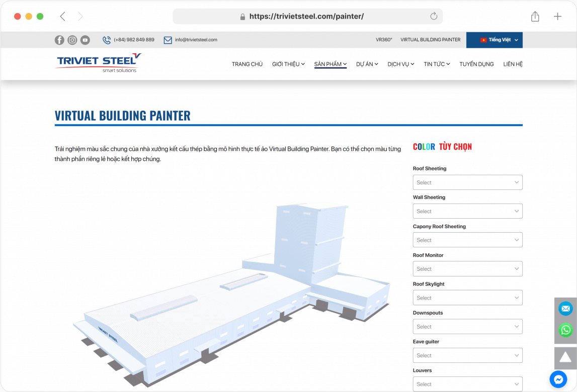The width and height of the screenshot is (577, 392).
Task: Click the floating blue mail icon
Action: (565, 309)
